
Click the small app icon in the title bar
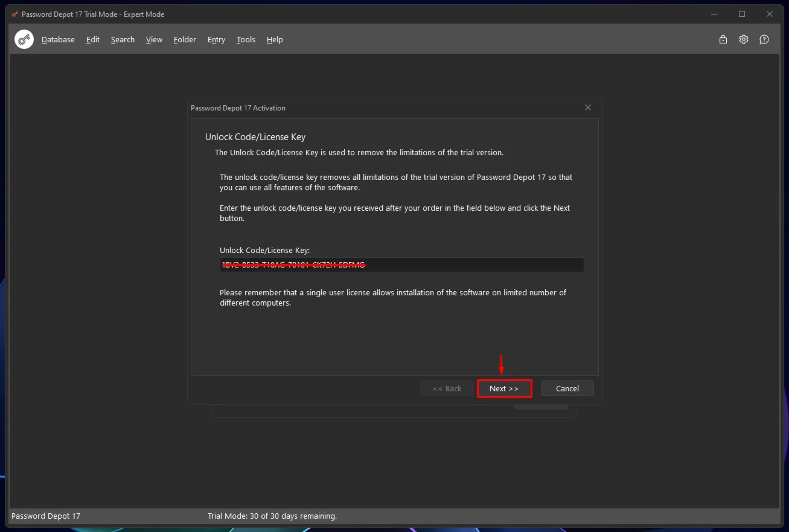[15, 14]
